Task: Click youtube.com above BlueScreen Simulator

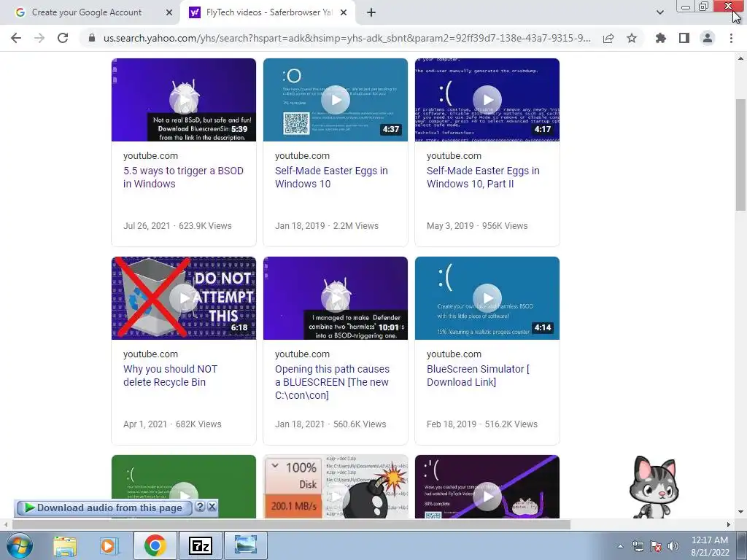Action: (454, 354)
